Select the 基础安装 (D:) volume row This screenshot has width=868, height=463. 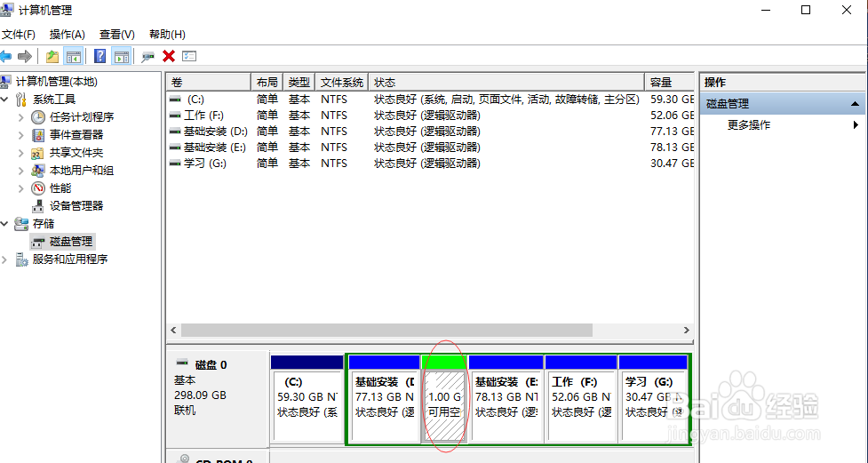coord(431,132)
